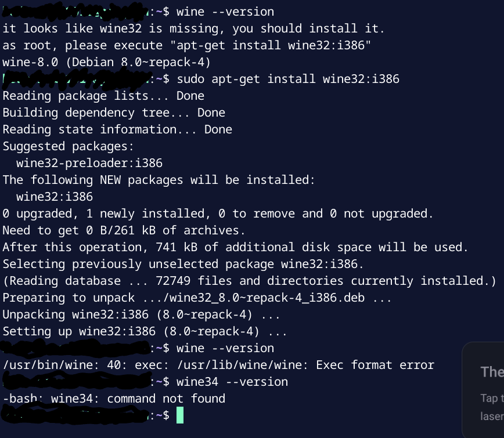Image resolution: width=504 pixels, height=438 pixels.
Task: Click the green terminal cursor block
Action: 180,415
